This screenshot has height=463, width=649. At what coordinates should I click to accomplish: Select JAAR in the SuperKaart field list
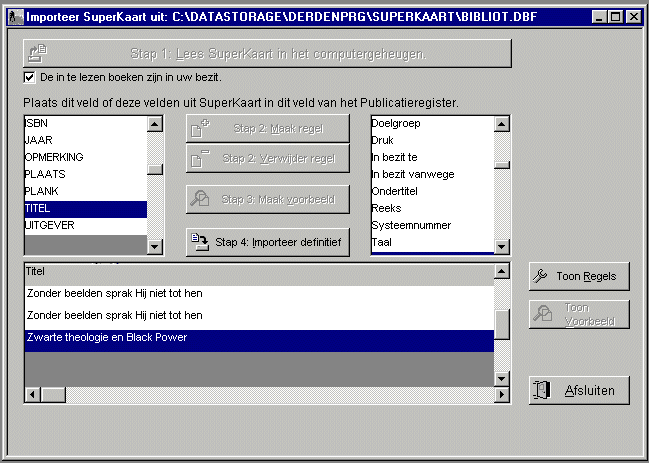(86, 140)
